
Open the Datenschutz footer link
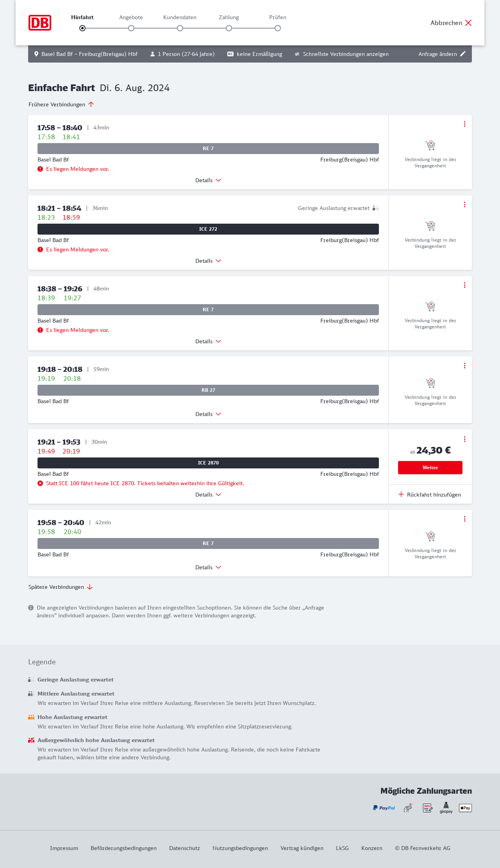coord(184,848)
